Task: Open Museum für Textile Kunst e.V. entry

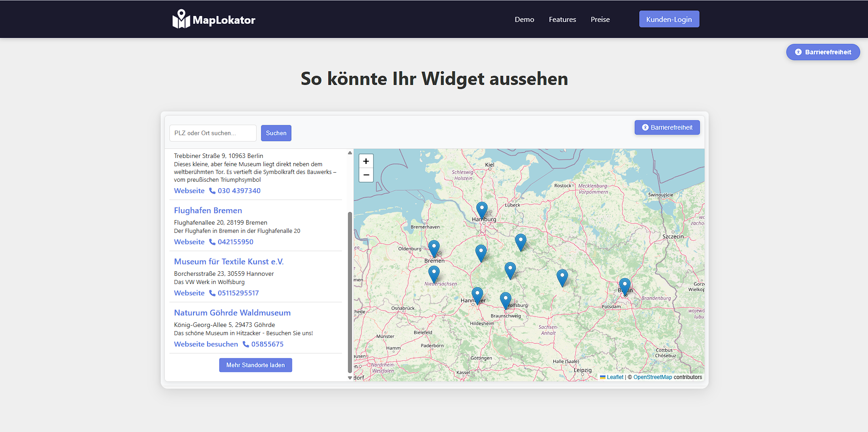Action: pos(229,262)
